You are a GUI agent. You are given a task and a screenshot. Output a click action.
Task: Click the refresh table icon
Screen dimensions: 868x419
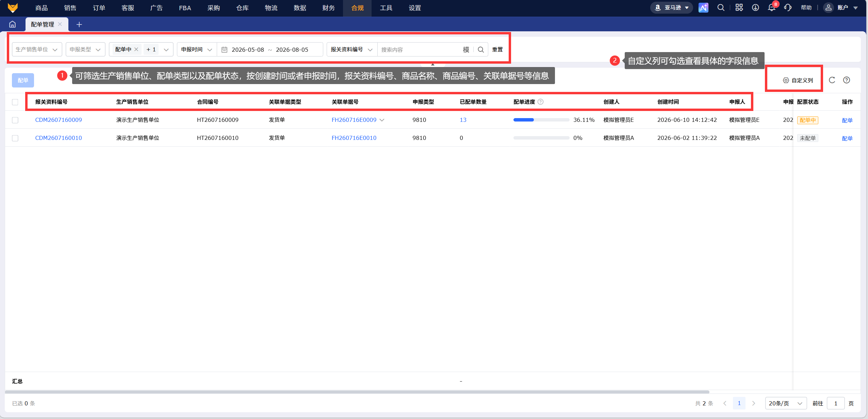click(x=832, y=80)
